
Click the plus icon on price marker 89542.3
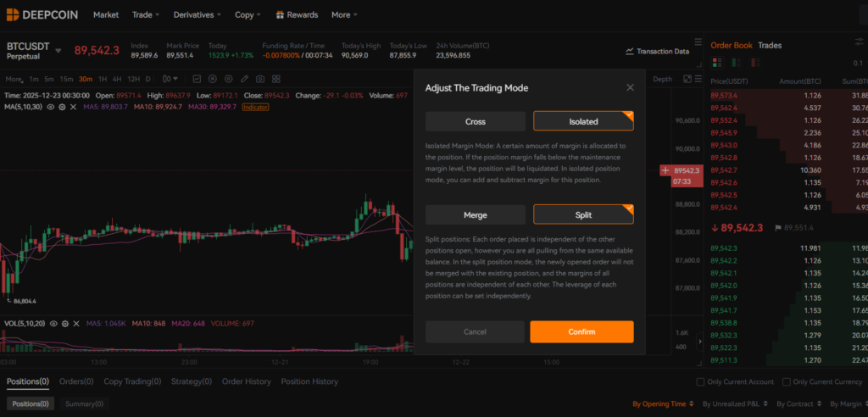(665, 170)
